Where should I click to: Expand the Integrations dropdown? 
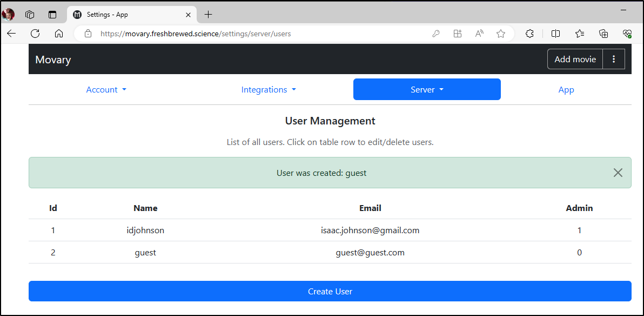click(x=269, y=90)
